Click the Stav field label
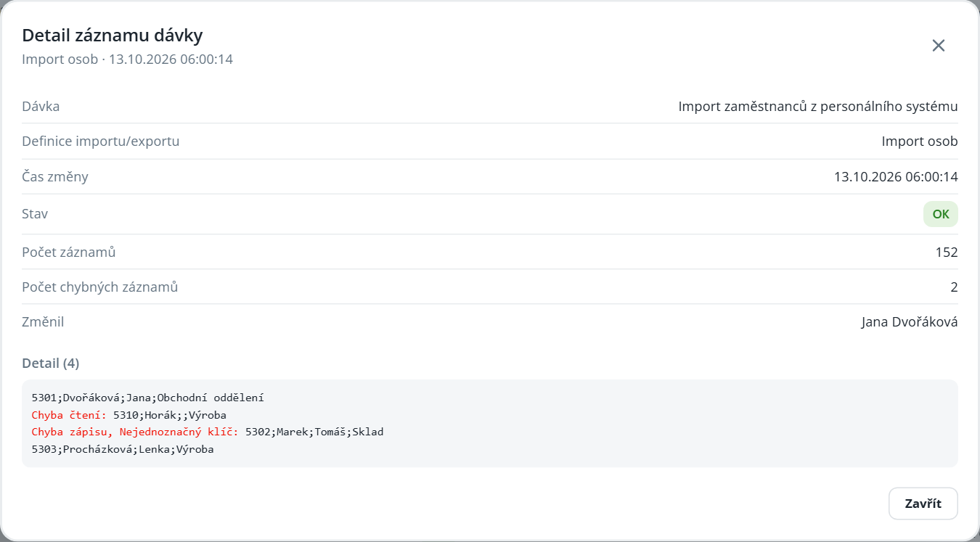 click(35, 214)
